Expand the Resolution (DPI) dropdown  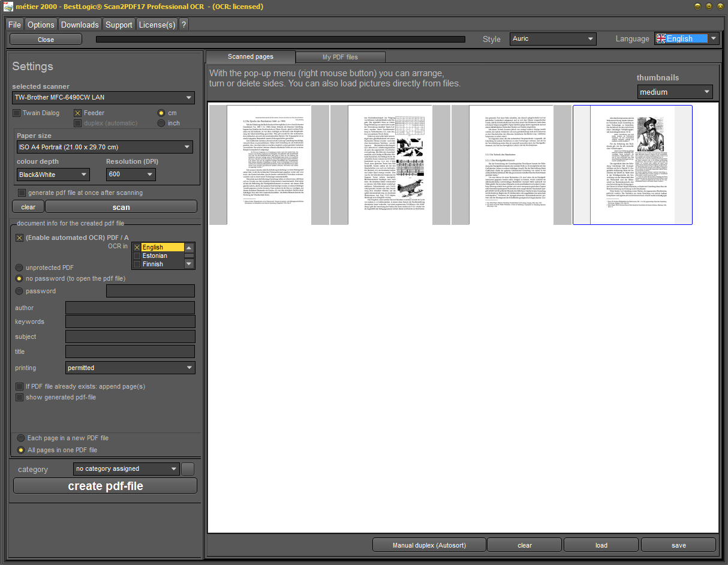pos(131,175)
